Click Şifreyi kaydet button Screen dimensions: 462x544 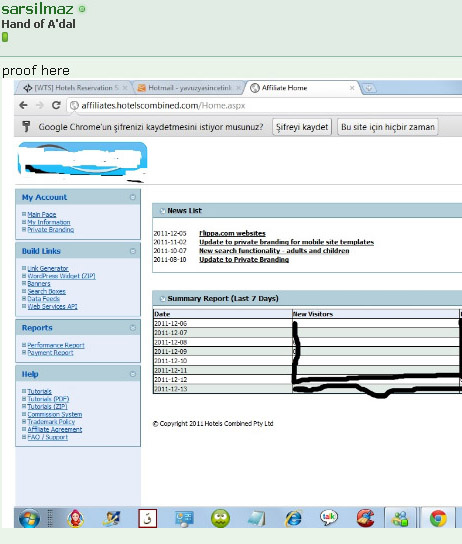[x=302, y=127]
